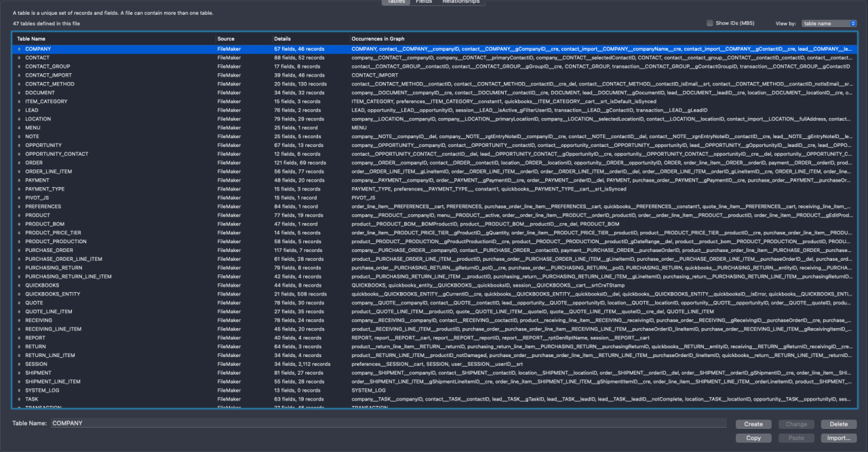
Task: Select the PREFERENCES table name
Action: [43, 207]
